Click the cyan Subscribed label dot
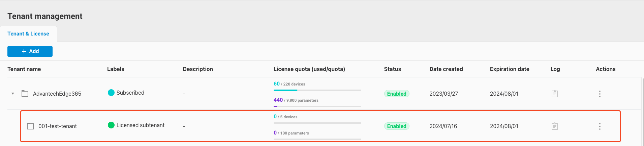644x146 pixels. tap(111, 93)
